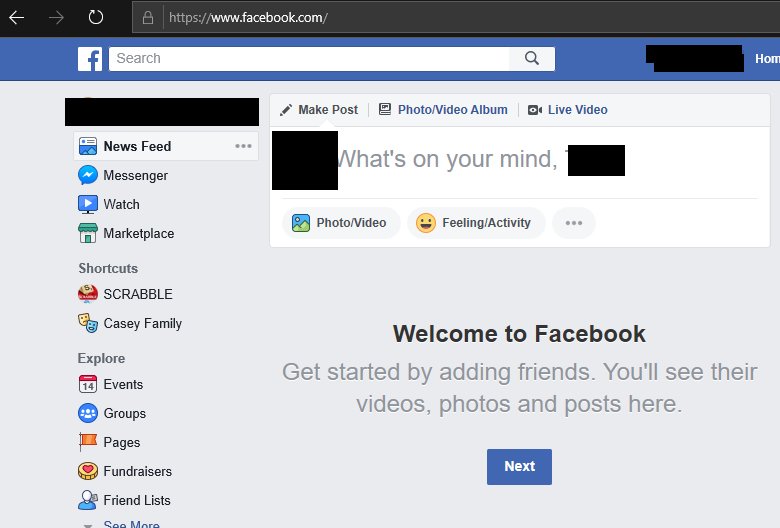Open the Make Post tab
This screenshot has height=528, width=780.
click(319, 110)
